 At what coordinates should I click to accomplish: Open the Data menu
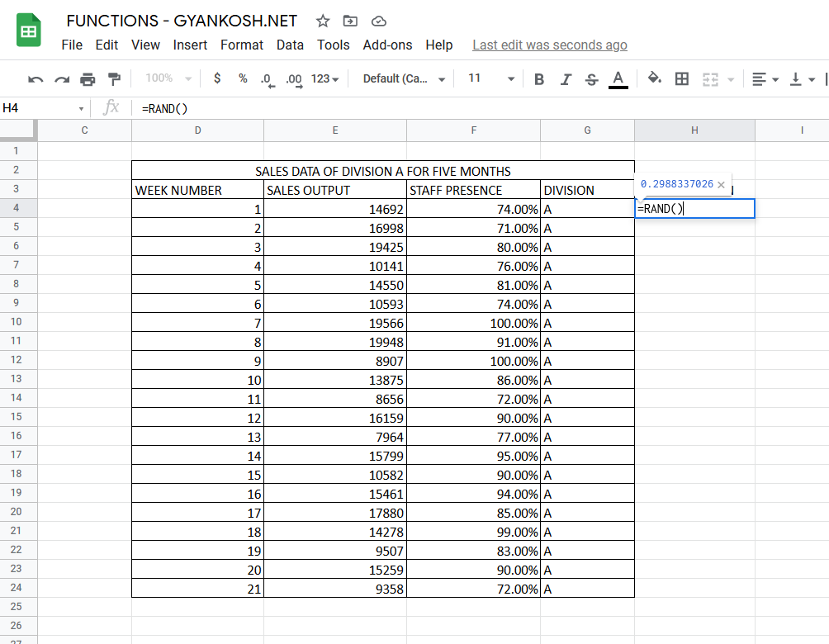[291, 45]
